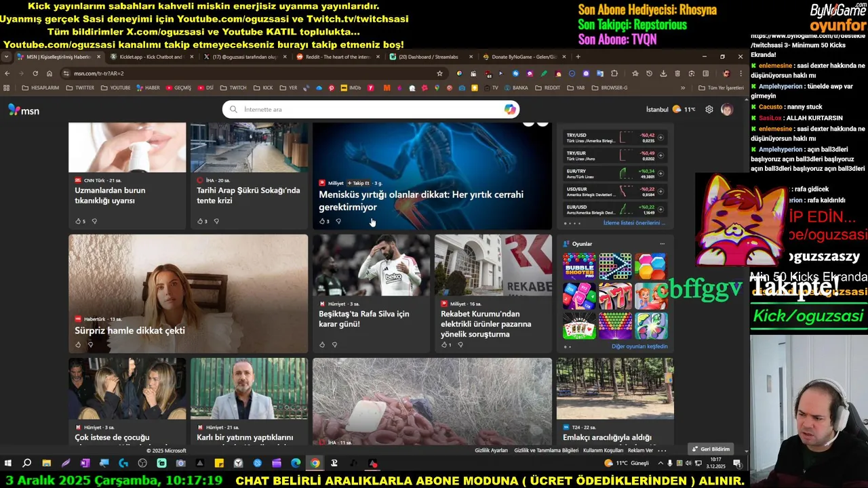This screenshot has width=868, height=488.
Task: Dislike the Rekabet Kurumu article
Action: (460, 344)
